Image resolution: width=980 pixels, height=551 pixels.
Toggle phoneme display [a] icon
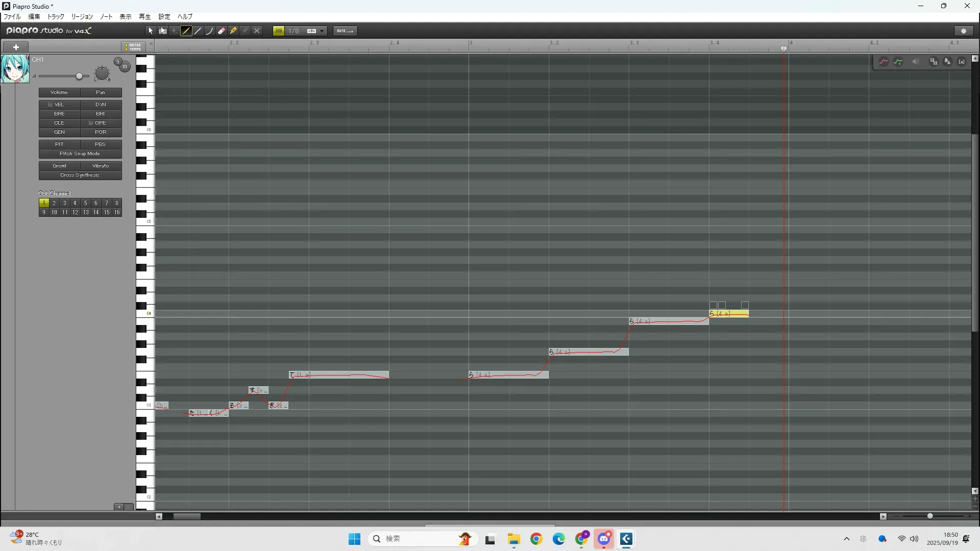click(x=962, y=62)
